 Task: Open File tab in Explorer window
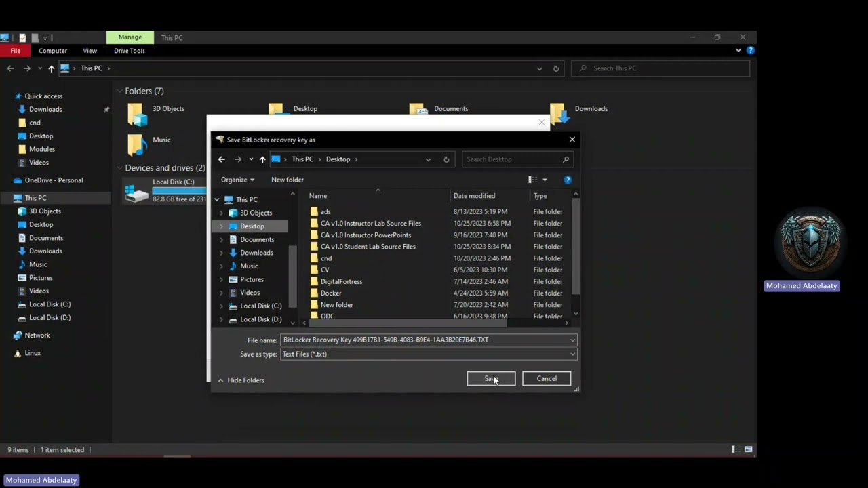pos(15,51)
